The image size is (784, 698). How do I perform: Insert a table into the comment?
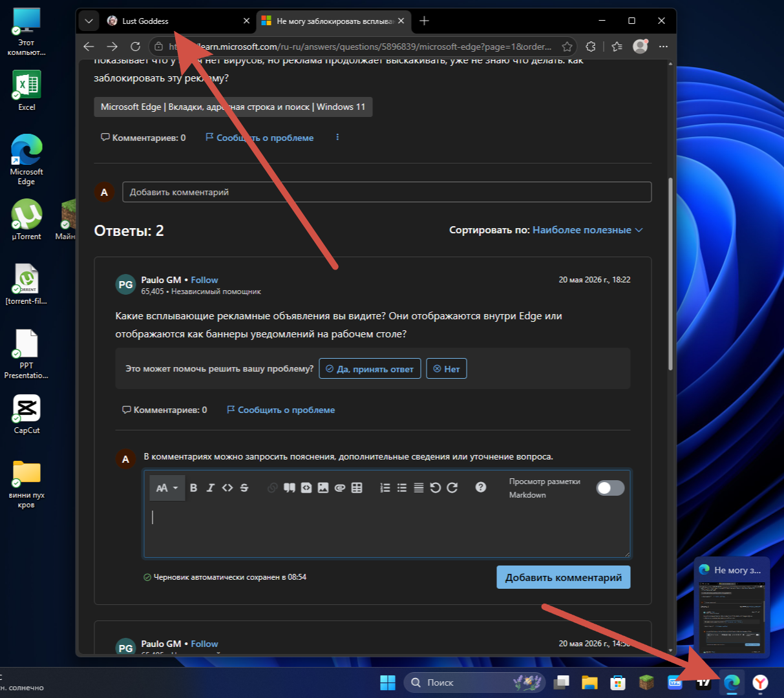357,488
